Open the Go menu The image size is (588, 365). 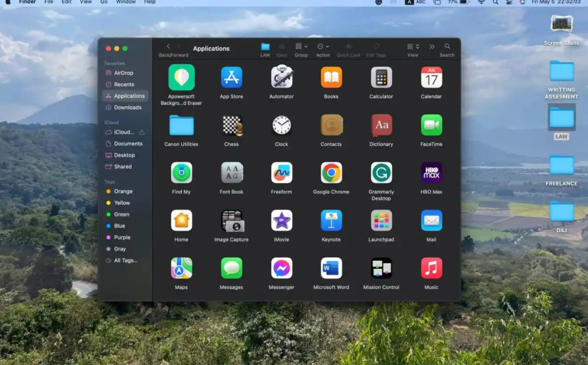[104, 2]
